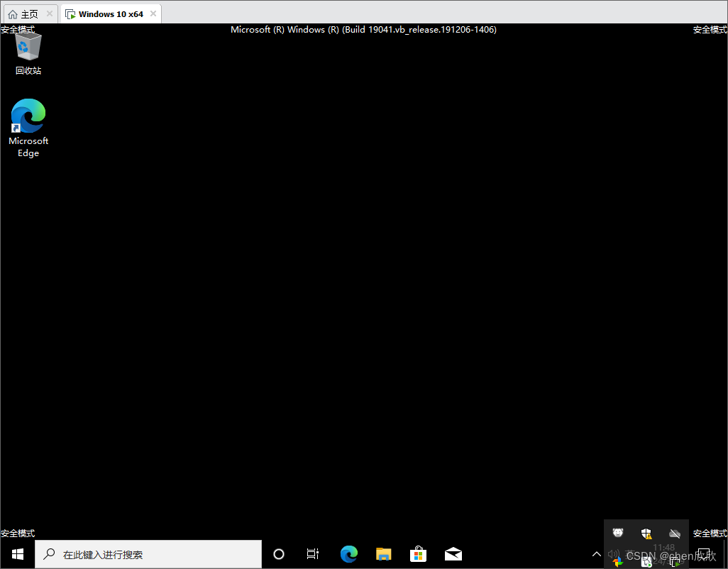Click the bear icon in tray popup
Viewport: 728px width, 569px height.
pos(617,533)
